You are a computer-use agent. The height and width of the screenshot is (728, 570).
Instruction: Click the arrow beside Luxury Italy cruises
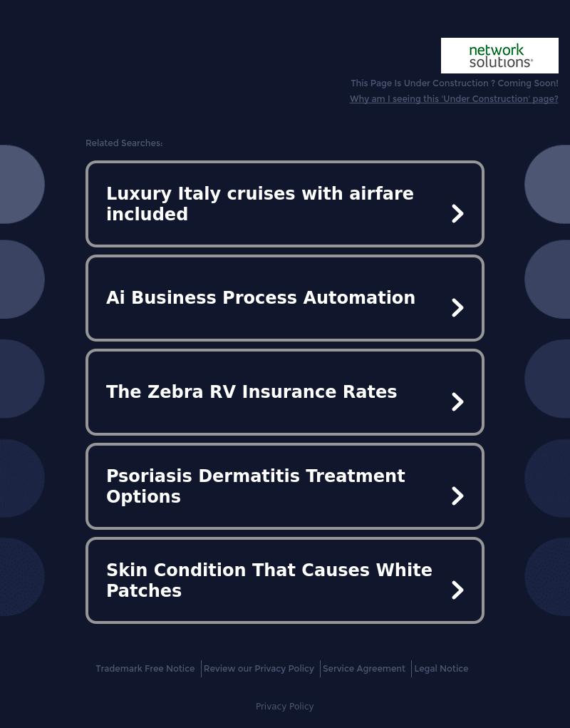(x=457, y=213)
